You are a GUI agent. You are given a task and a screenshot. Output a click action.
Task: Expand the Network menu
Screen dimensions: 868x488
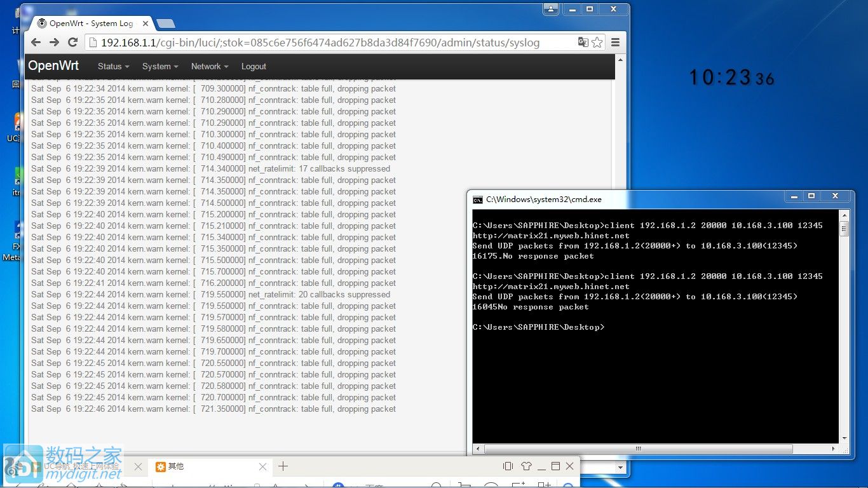point(209,66)
